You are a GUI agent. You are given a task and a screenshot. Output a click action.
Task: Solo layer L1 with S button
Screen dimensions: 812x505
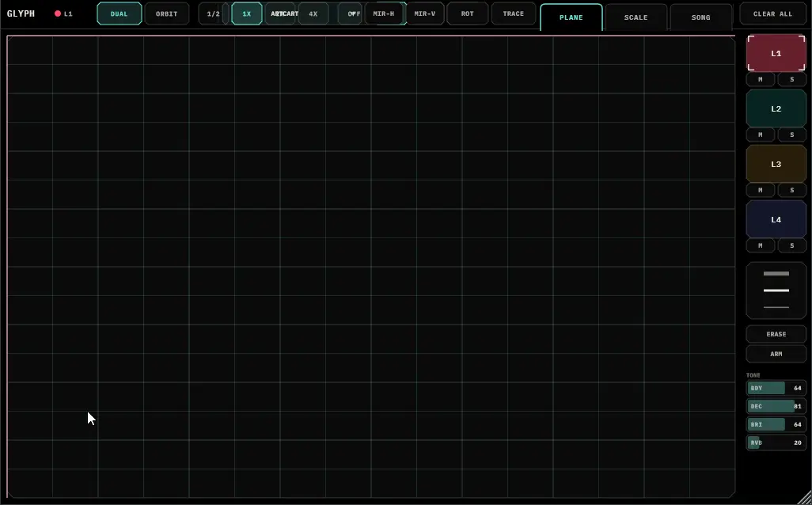(791, 79)
